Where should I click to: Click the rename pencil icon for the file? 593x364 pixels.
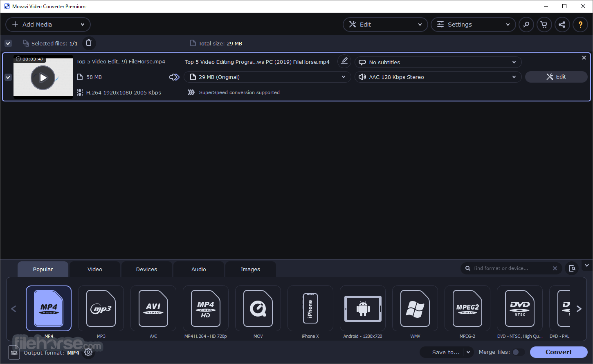coord(344,61)
